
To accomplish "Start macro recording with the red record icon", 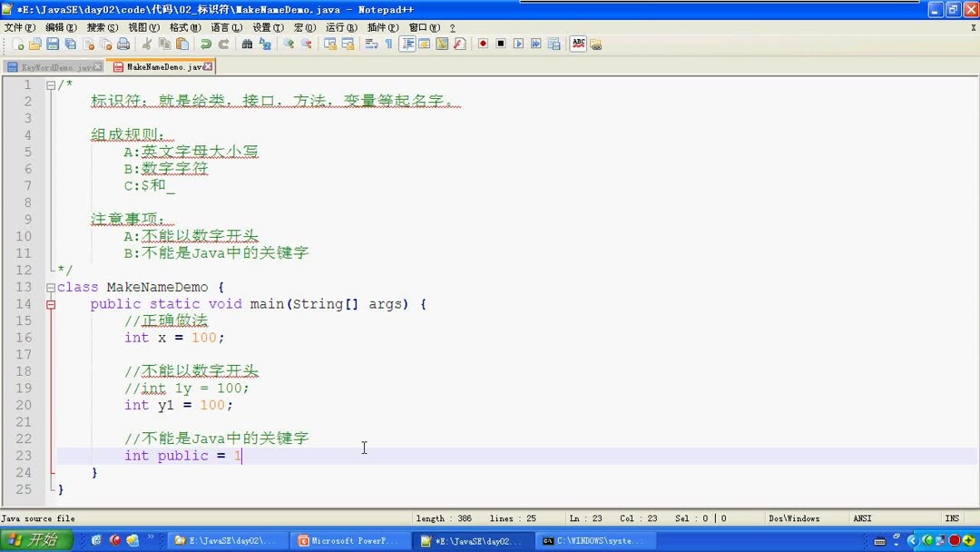I will [483, 44].
